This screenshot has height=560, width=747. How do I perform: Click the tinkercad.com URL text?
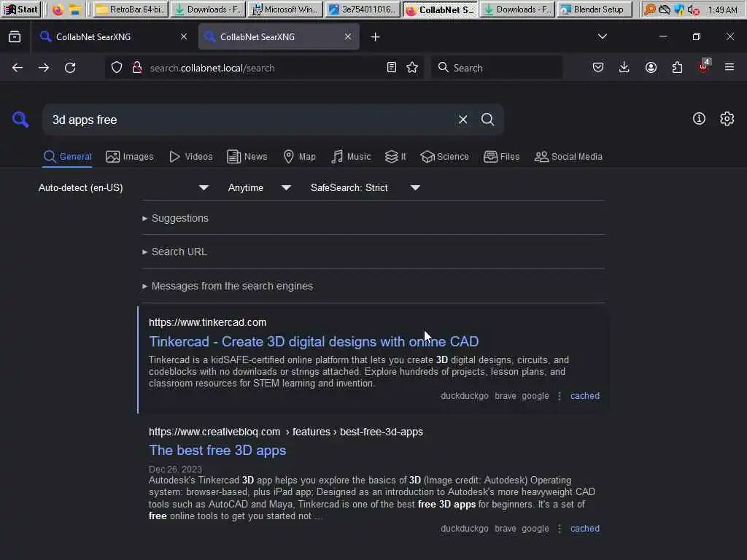tap(208, 322)
